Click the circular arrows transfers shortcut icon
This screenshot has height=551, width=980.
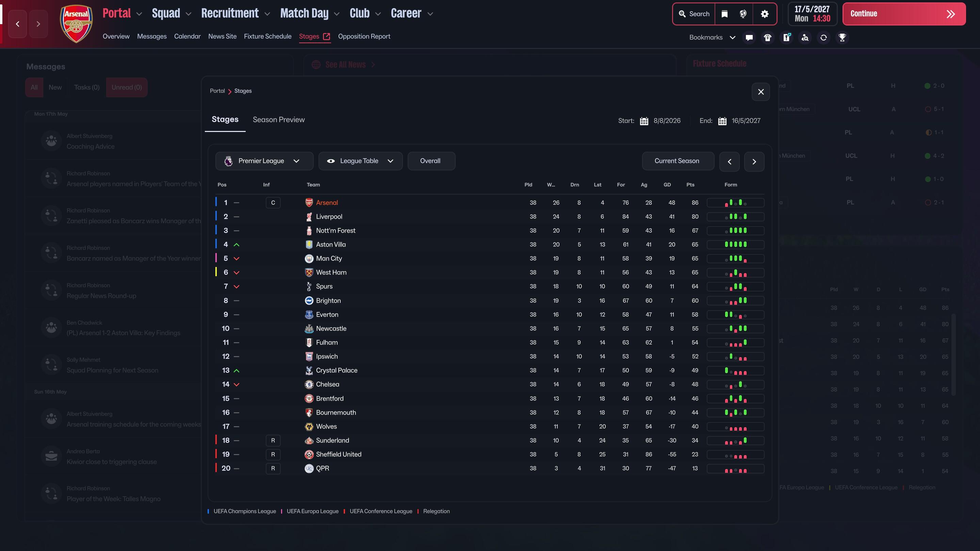point(823,38)
